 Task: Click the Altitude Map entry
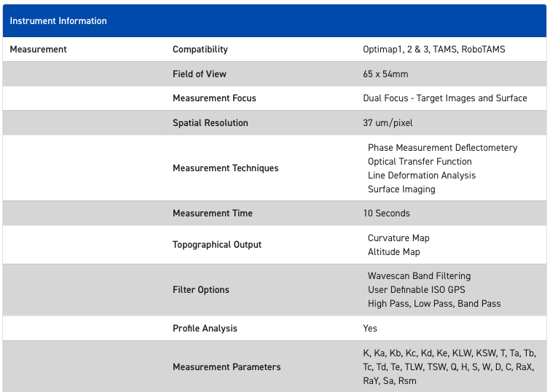[394, 252]
